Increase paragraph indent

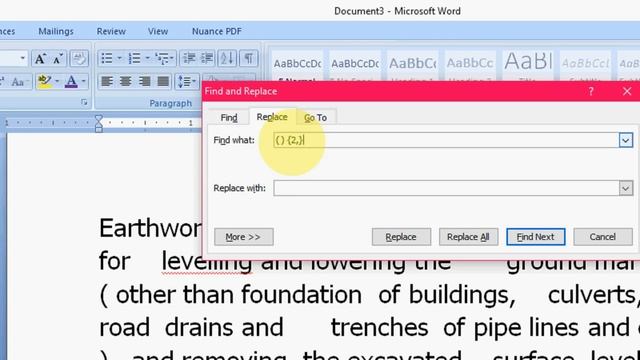click(x=207, y=58)
